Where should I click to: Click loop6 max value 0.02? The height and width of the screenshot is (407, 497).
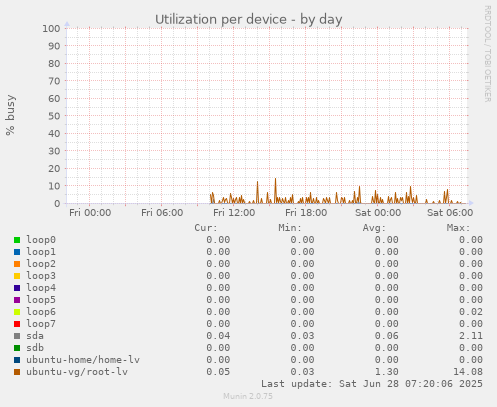tap(471, 312)
